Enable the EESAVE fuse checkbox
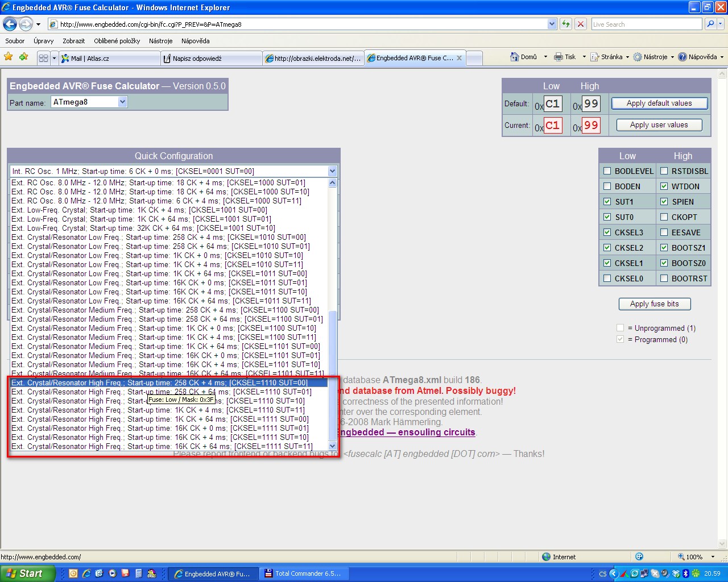Viewport: 728px width, 582px height. 664,232
